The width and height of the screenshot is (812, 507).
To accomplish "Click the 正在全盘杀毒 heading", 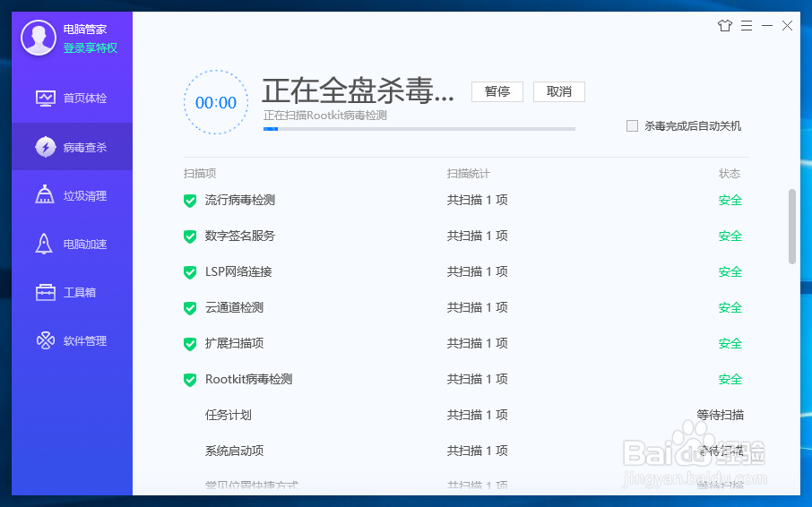I will [358, 90].
